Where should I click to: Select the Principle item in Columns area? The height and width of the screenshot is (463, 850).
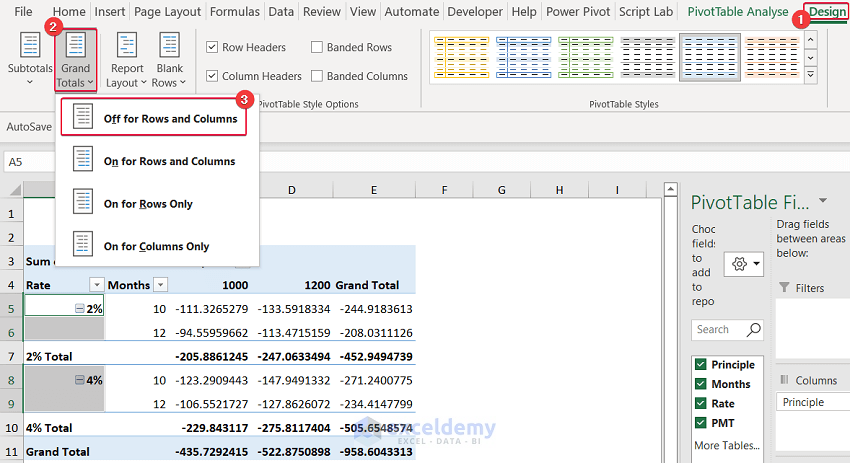(813, 402)
